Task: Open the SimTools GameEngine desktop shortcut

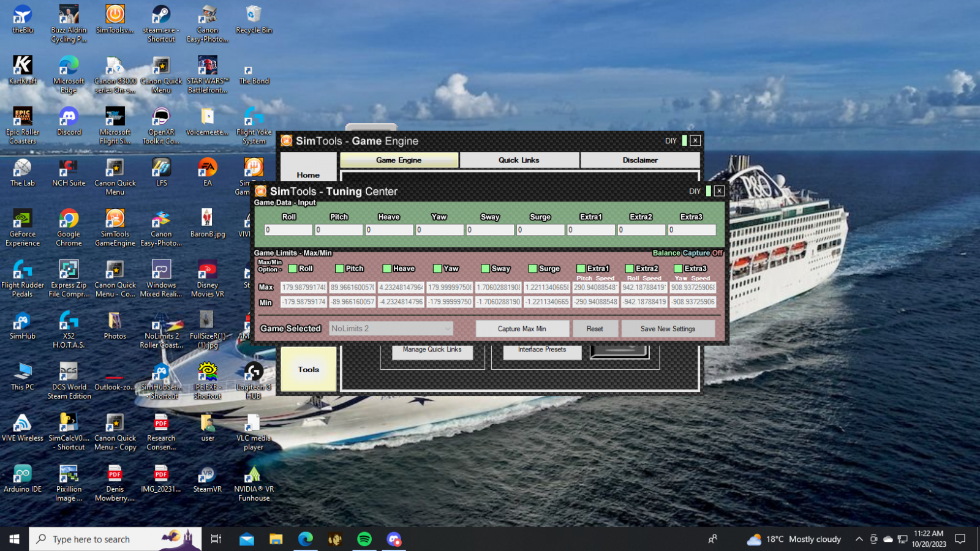Action: point(115,223)
